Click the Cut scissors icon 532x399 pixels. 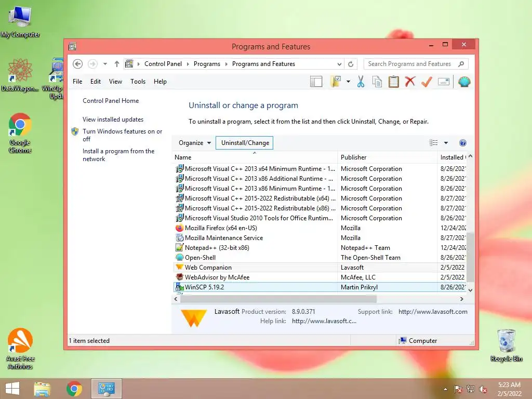pos(361,82)
